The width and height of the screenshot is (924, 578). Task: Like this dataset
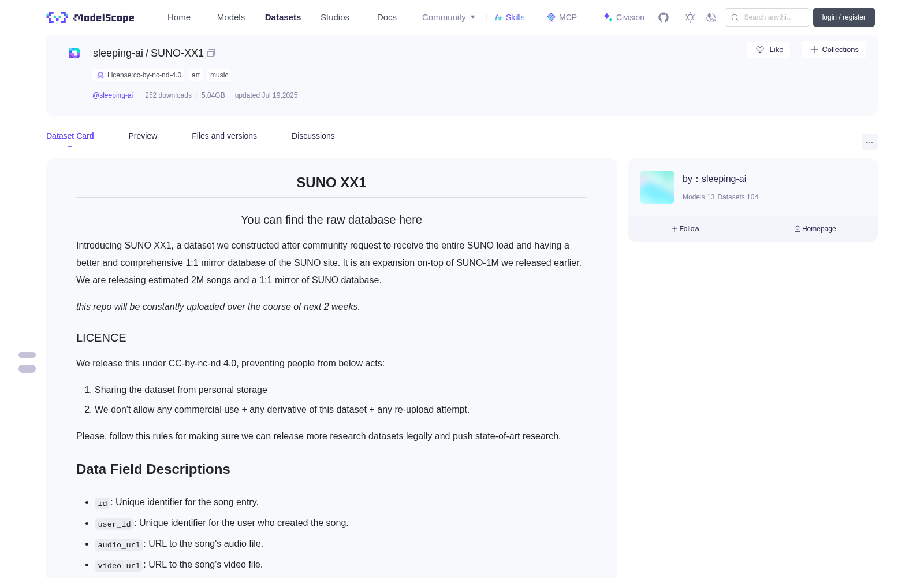769,50
